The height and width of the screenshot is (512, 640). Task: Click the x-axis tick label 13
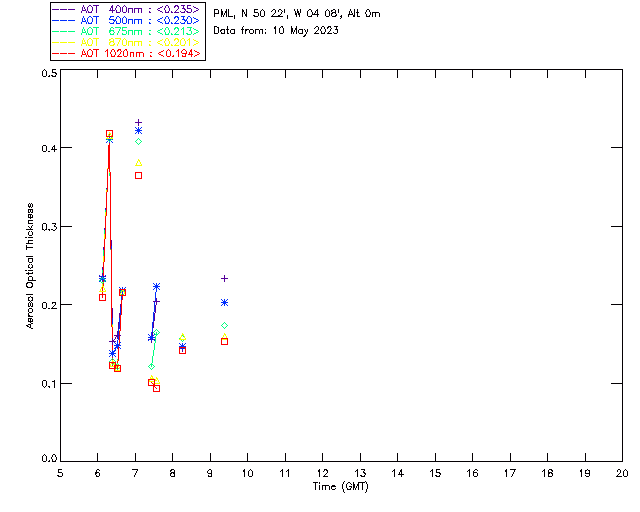coord(360,473)
